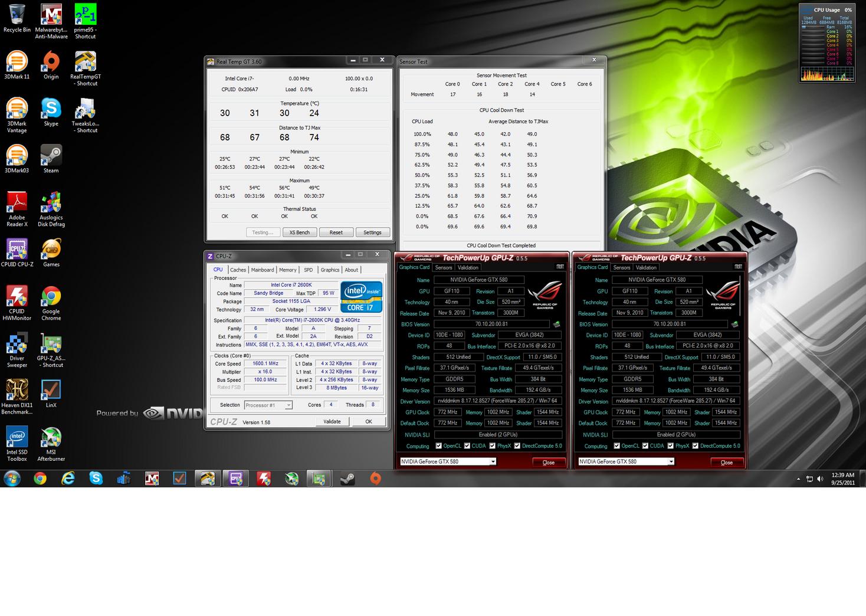866x616 pixels.
Task: Select the Graphics tab in CPU-Z
Action: coord(330,270)
